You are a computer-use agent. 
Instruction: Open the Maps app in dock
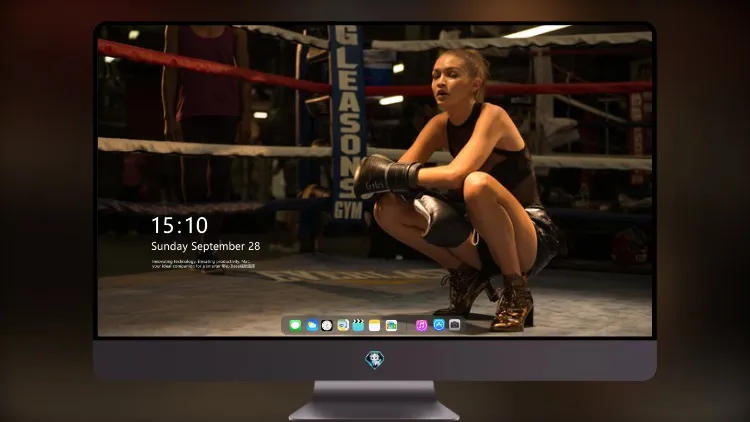click(x=342, y=325)
